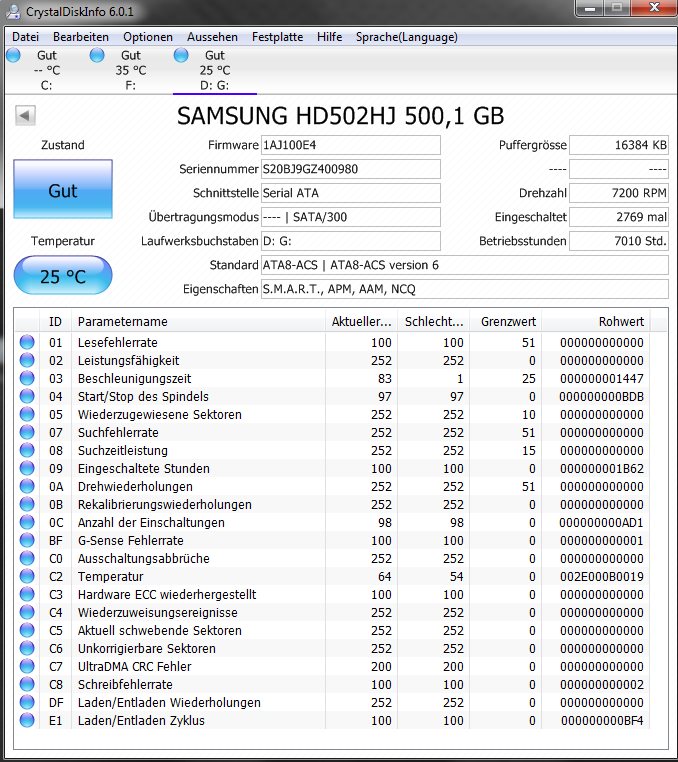
Task: Open the Datei menu
Action: (25, 37)
